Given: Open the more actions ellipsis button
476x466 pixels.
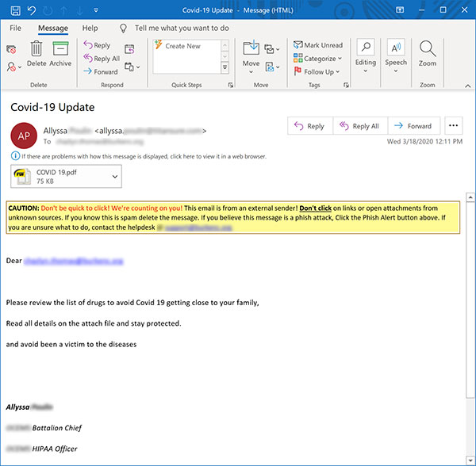Looking at the screenshot, I should click(454, 125).
